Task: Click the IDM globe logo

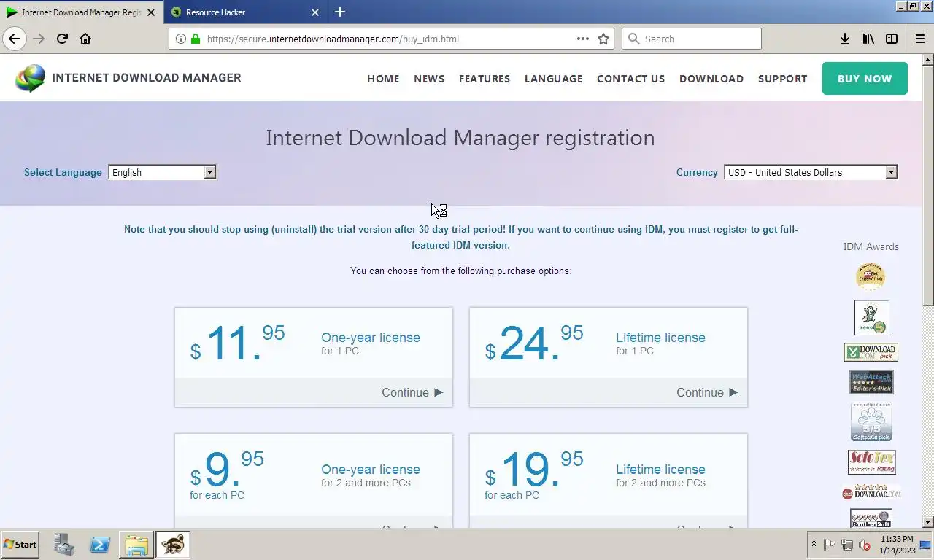Action: (x=30, y=78)
